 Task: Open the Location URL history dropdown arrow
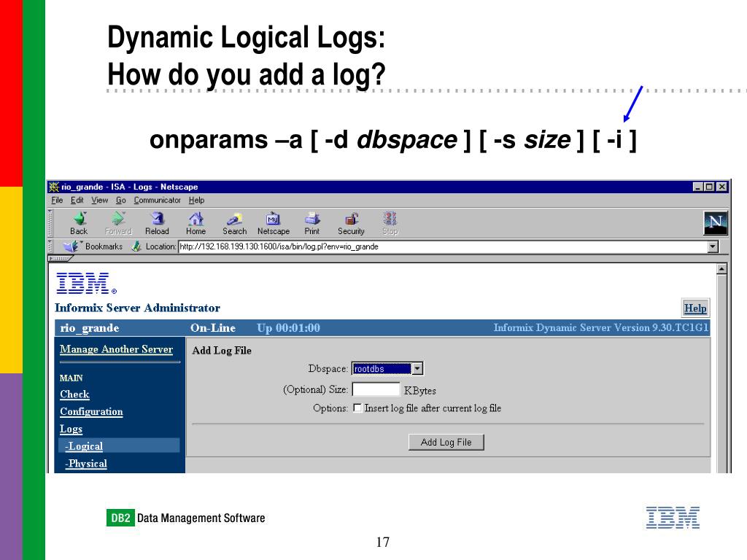713,246
